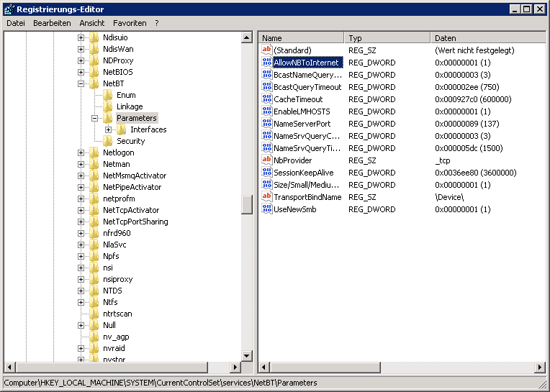Viewport: 550px width, 392px height.
Task: Open the ? help menu
Action: 157,23
